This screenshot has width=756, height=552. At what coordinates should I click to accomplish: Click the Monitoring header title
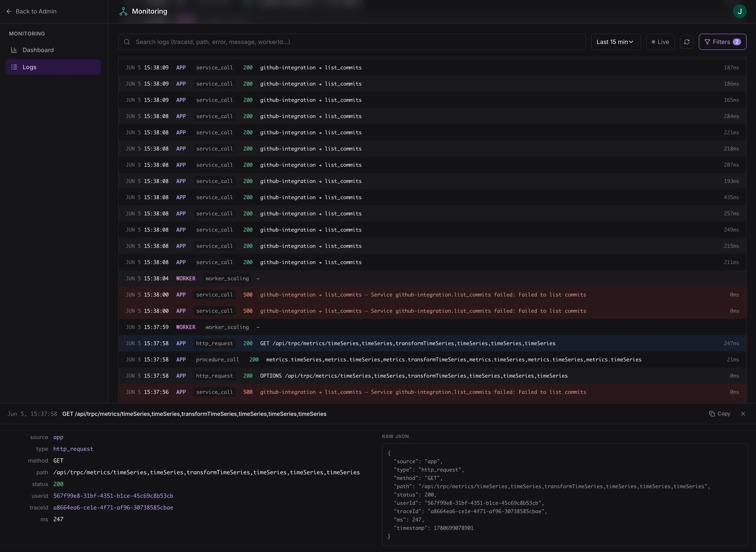point(149,11)
